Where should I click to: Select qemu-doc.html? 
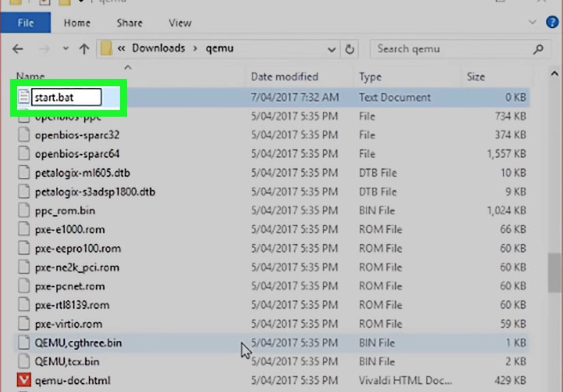pyautogui.click(x=72, y=380)
